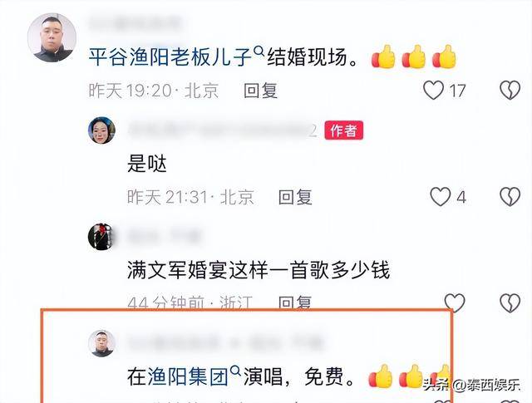Tap the red 作者 author badge
Image resolution: width=532 pixels, height=403 pixels.
[x=343, y=130]
